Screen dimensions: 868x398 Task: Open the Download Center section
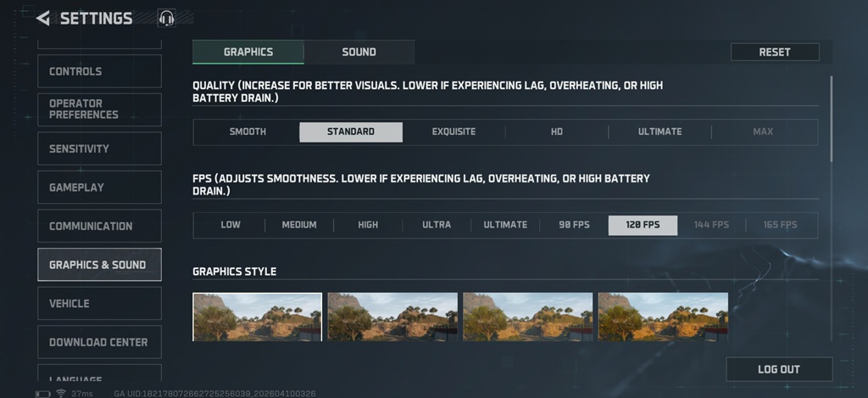point(99,342)
